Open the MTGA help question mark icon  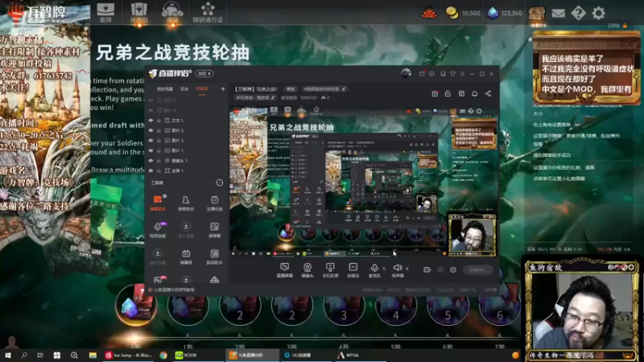[x=578, y=13]
